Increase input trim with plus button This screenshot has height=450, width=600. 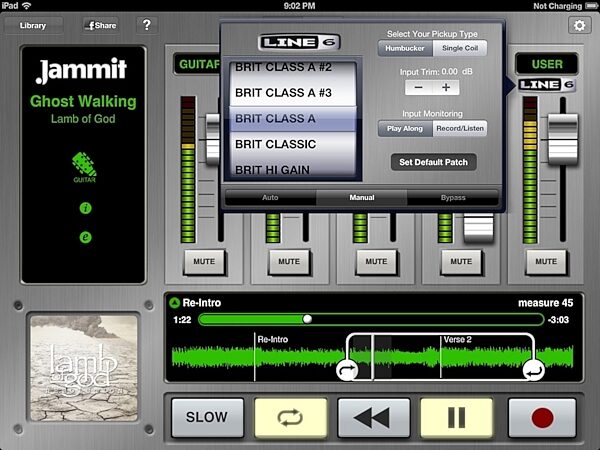[446, 88]
